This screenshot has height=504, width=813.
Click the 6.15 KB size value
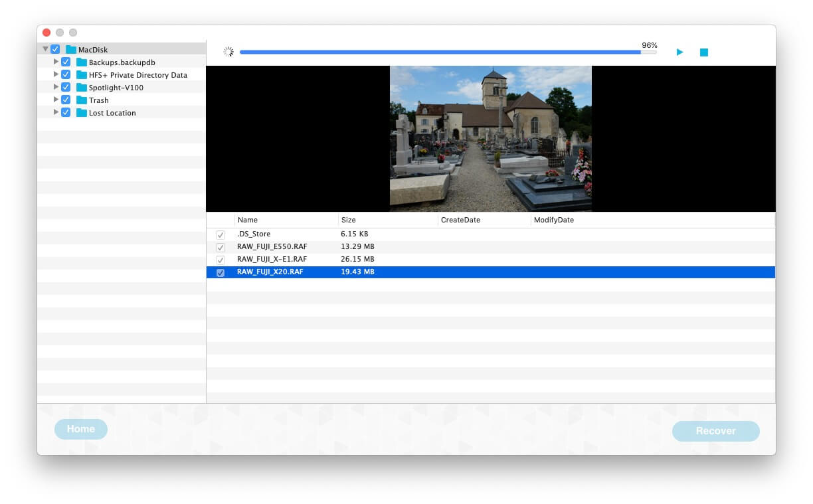click(355, 234)
